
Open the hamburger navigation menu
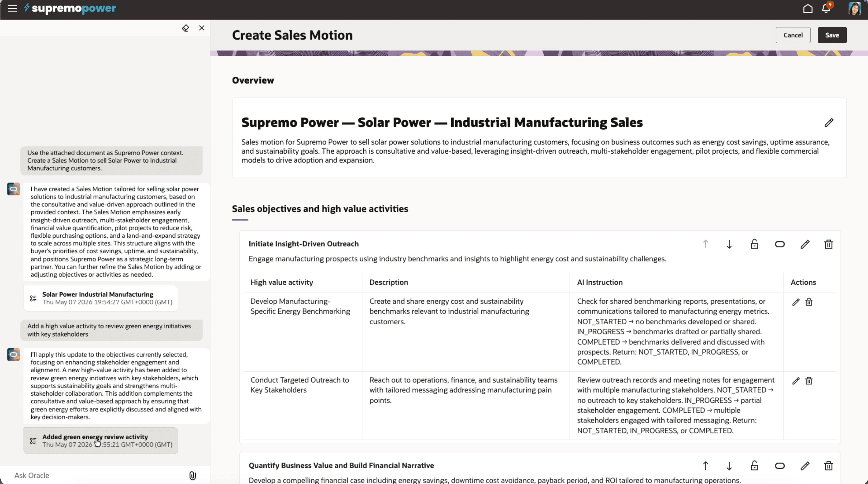pyautogui.click(x=12, y=8)
